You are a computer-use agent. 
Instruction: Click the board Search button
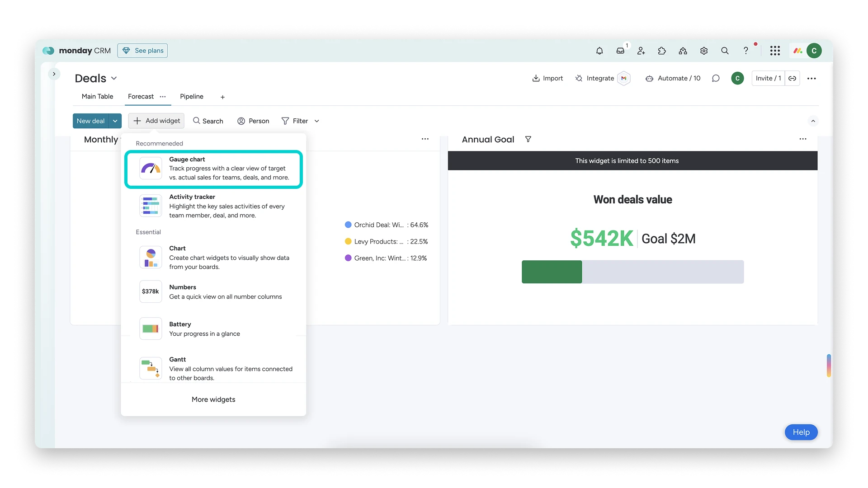click(208, 121)
